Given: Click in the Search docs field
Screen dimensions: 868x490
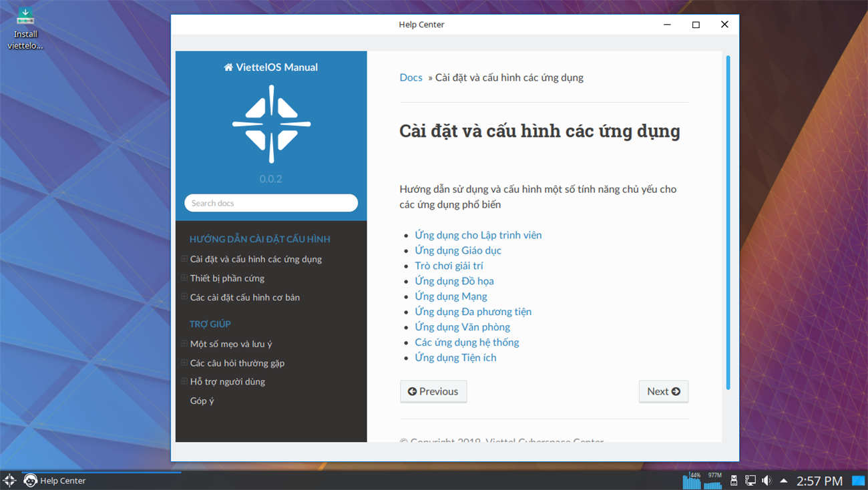Looking at the screenshot, I should pos(271,203).
